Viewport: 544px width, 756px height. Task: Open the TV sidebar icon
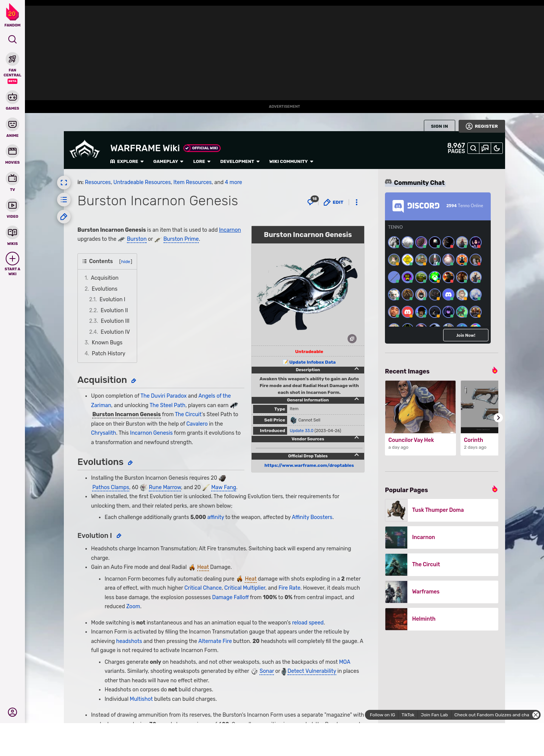pos(12,178)
